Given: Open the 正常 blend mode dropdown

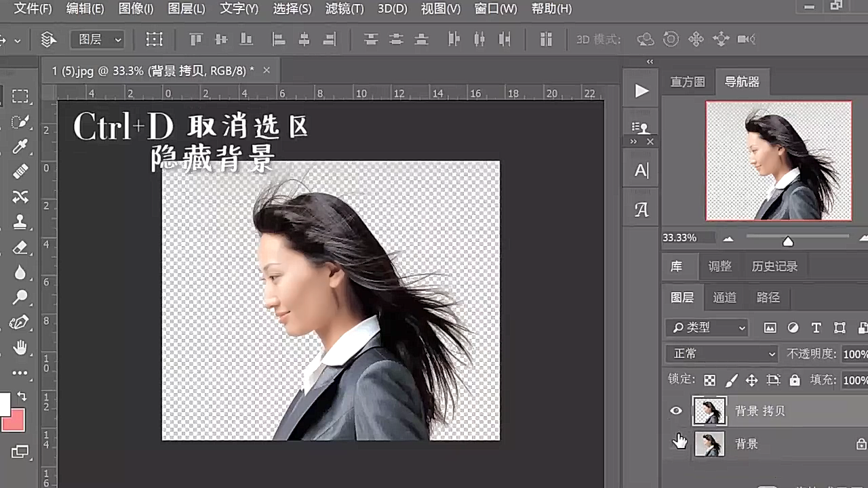Looking at the screenshot, I should pos(722,354).
